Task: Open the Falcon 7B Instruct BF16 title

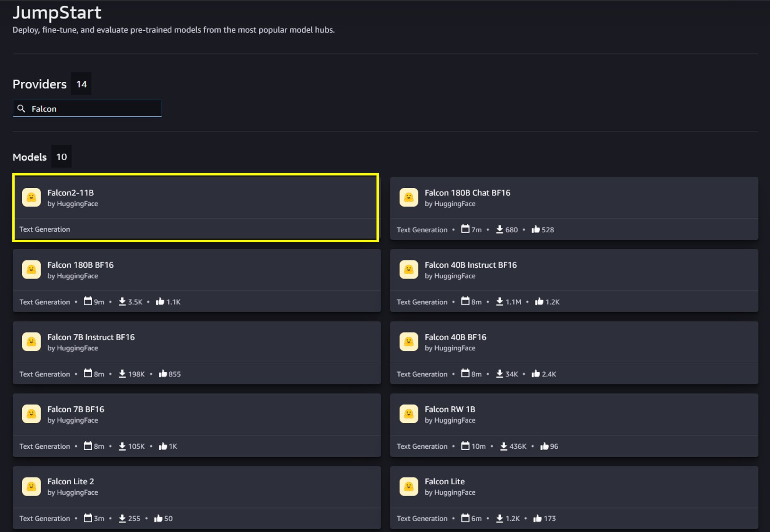Action: coord(91,337)
